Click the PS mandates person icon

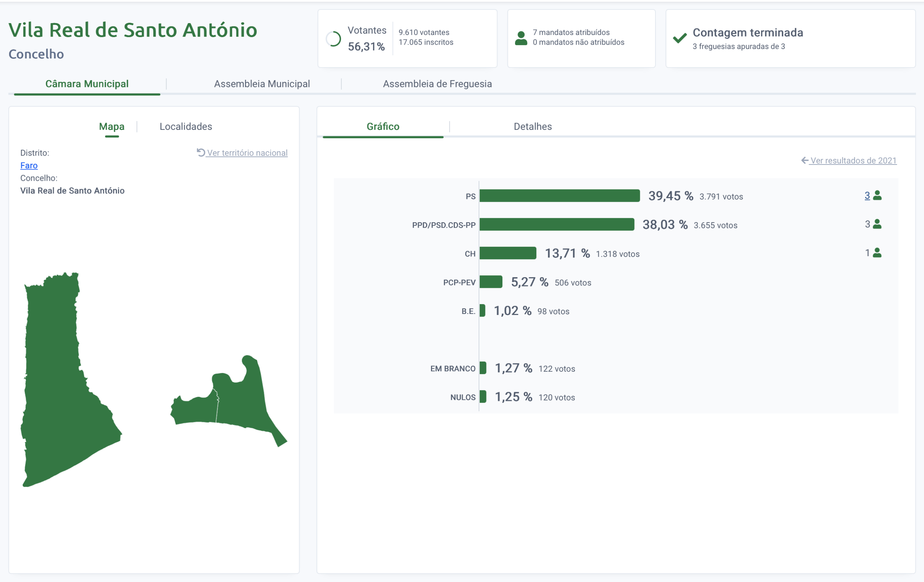click(877, 196)
